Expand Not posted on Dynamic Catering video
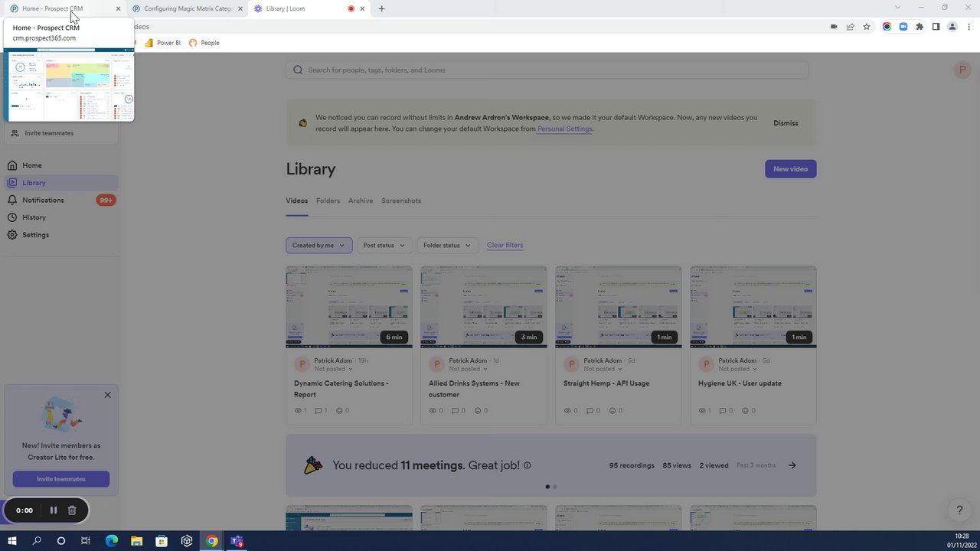Screen dimensions: 980x551 (x=333, y=369)
